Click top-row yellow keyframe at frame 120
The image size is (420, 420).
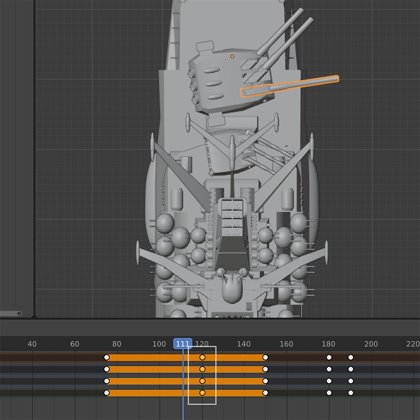click(202, 357)
